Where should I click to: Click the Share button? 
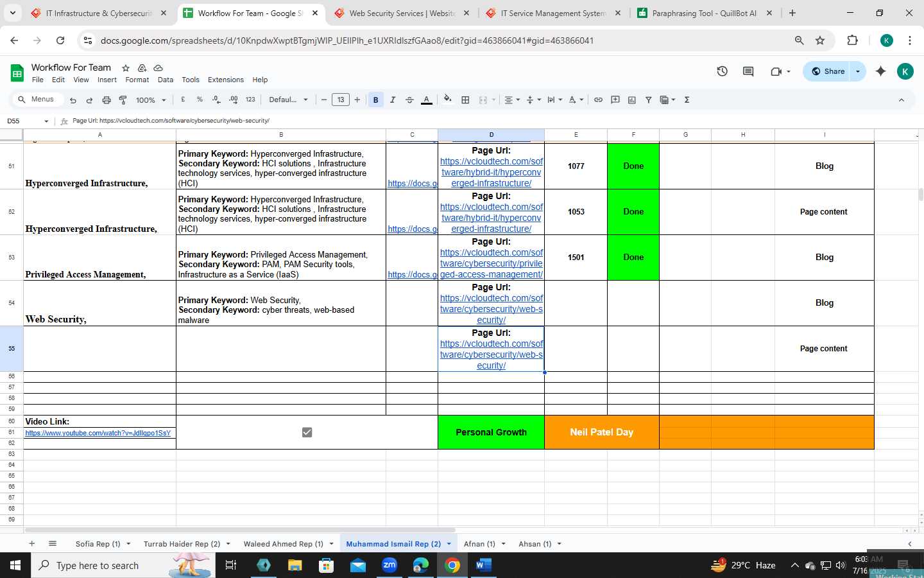click(x=828, y=71)
